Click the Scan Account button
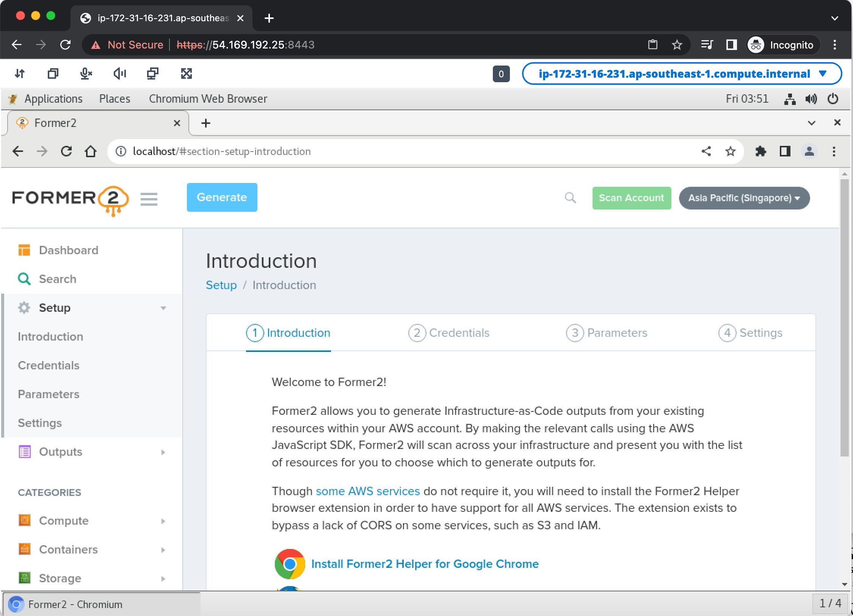 coord(632,198)
